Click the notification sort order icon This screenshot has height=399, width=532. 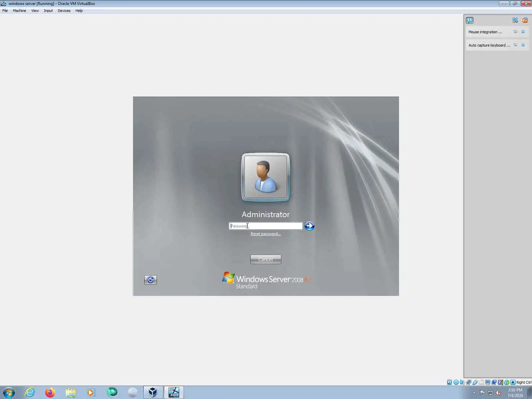[x=515, y=20]
